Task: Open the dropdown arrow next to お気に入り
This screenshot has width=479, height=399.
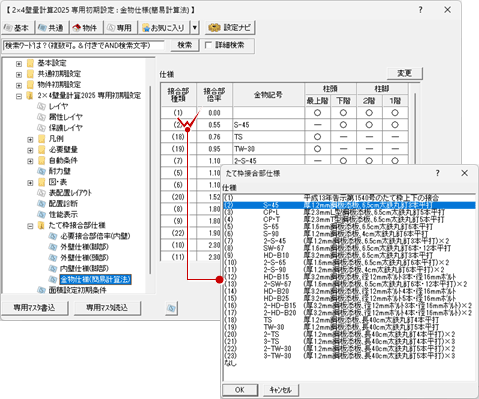Action: coord(195,28)
